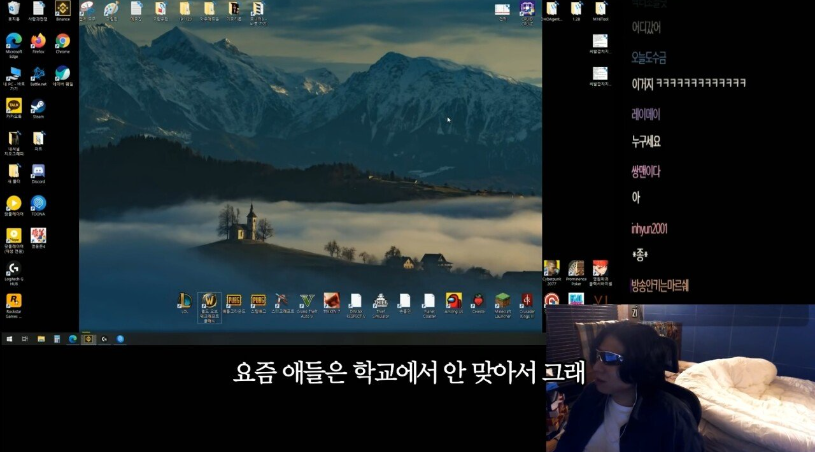
Task: Open the Thief Simulator desktop shortcut
Action: (x=380, y=305)
